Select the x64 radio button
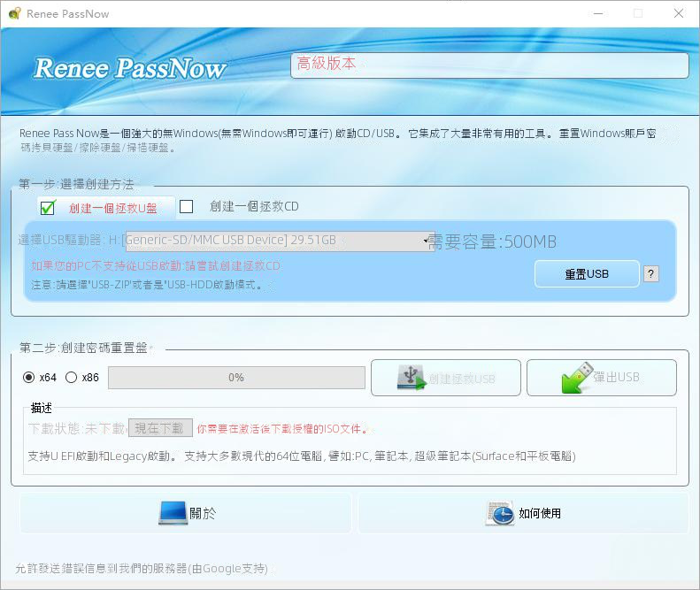The image size is (700, 590). pyautogui.click(x=28, y=378)
